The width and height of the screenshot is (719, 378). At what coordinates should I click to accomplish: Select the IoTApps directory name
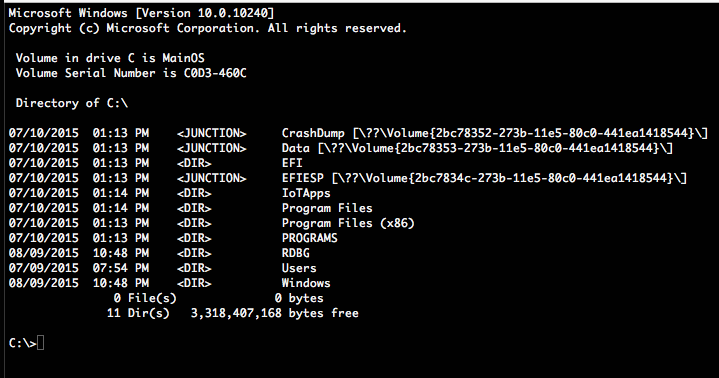pyautogui.click(x=306, y=194)
